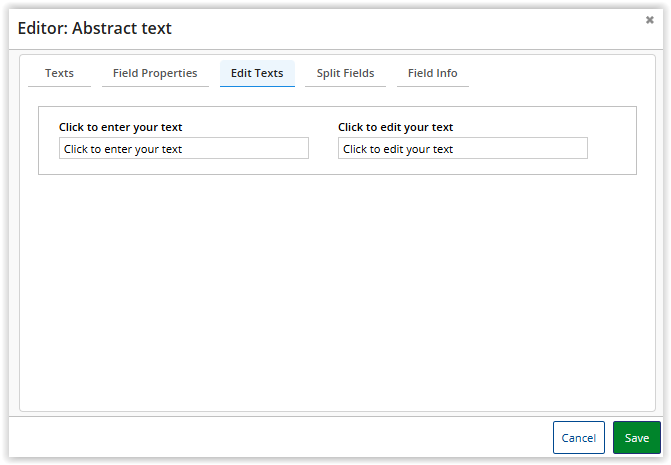Select the Edit Texts tab

[x=257, y=73]
